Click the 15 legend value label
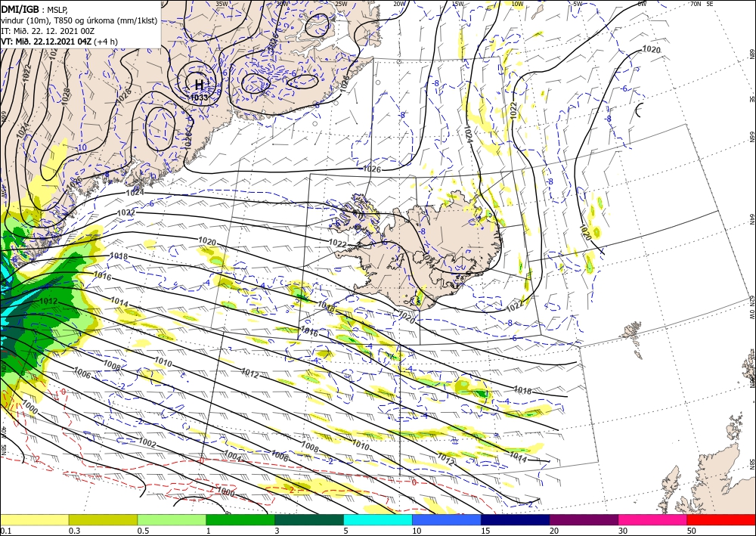The width and height of the screenshot is (756, 536). click(485, 531)
